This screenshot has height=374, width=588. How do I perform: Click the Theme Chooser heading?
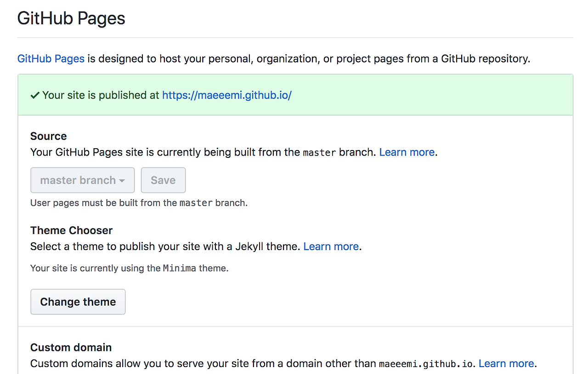71,230
